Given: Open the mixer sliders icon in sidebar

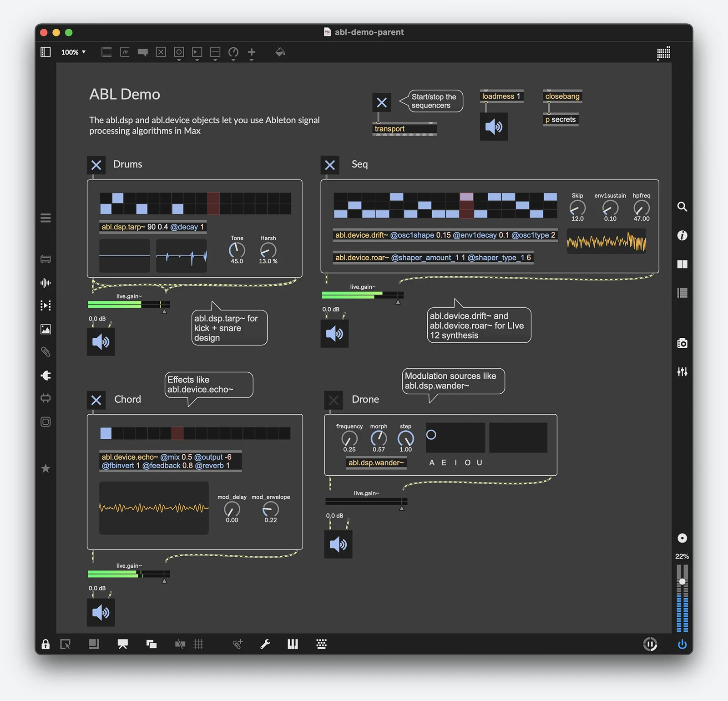Looking at the screenshot, I should [x=682, y=372].
